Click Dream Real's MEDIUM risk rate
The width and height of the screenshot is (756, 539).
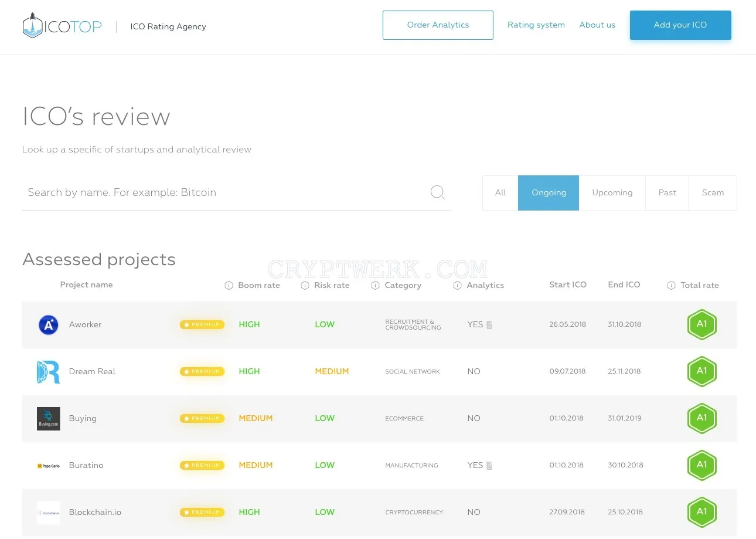pos(332,372)
